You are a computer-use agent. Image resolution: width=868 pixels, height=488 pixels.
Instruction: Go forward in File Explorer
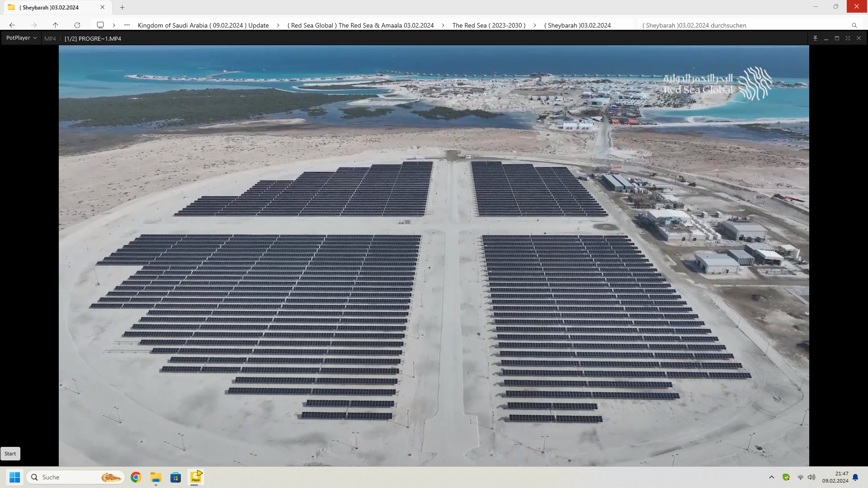(34, 25)
